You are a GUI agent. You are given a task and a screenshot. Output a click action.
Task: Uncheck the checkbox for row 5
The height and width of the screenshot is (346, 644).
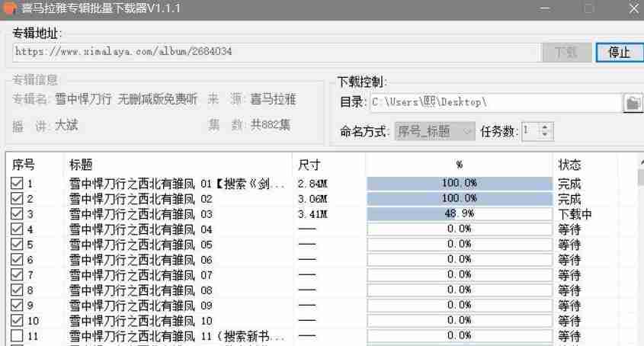point(17,244)
